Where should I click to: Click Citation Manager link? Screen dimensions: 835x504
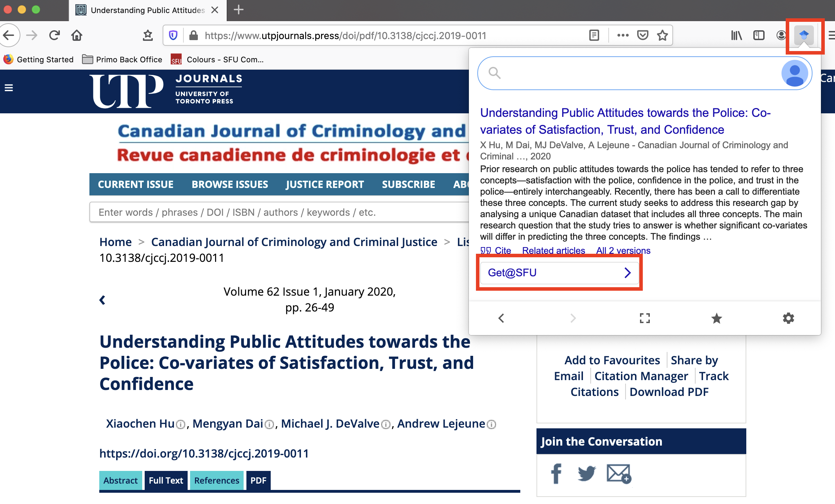click(641, 376)
